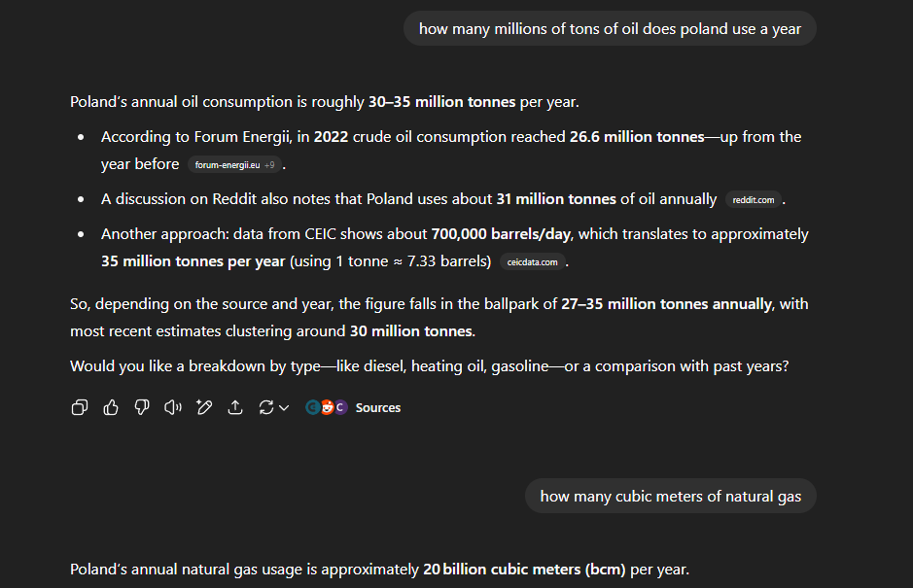Open the reddit.com citation chip
Image resolution: width=913 pixels, height=588 pixels.
(753, 199)
